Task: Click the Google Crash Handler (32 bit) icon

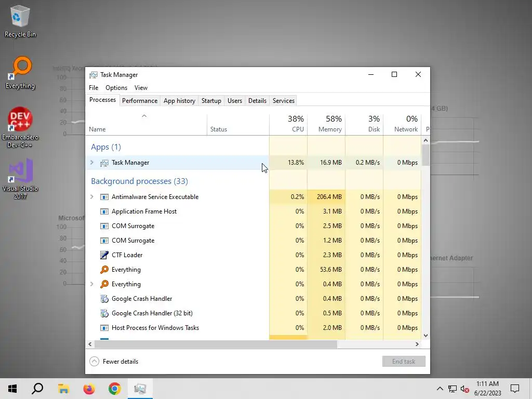Action: click(104, 313)
